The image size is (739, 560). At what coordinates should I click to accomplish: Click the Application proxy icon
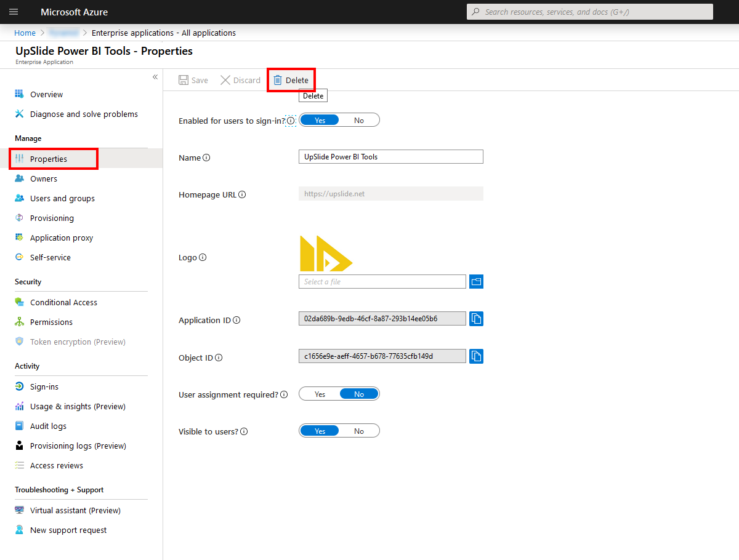19,238
